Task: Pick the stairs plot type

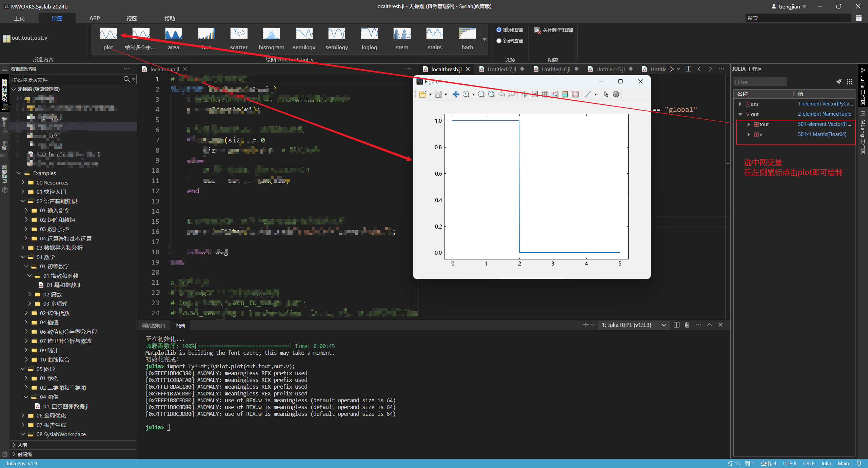Action: [x=435, y=34]
